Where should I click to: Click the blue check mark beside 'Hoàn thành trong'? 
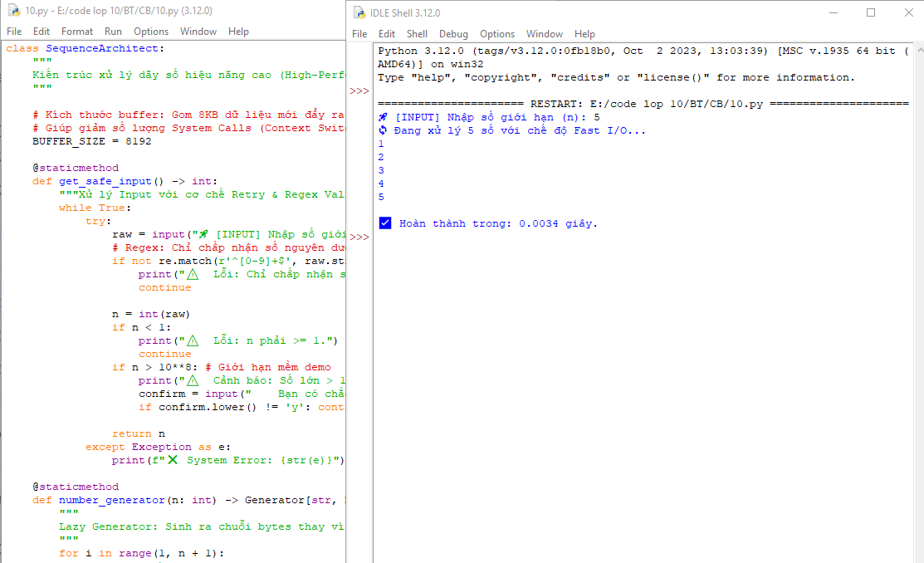pos(385,223)
